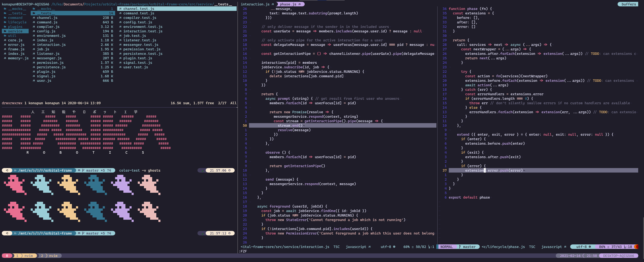Select persistence.js in the file list

point(51,67)
